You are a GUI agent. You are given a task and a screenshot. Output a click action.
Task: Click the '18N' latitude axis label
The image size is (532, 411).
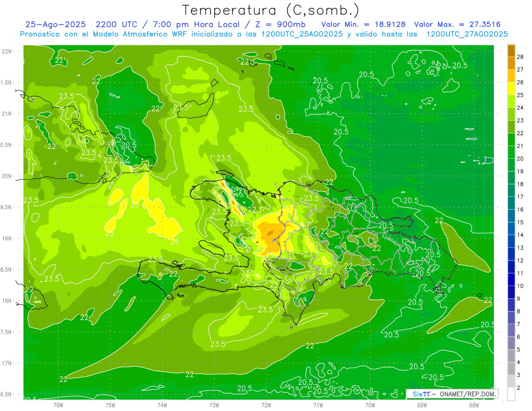[x=6, y=301]
